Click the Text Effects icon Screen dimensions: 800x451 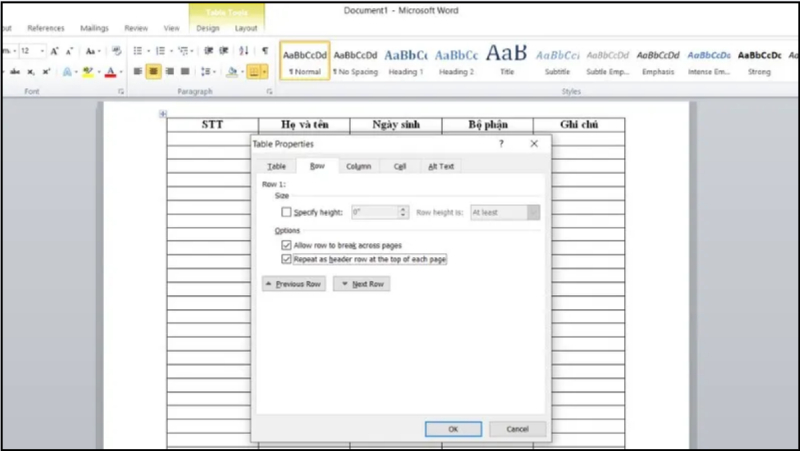[67, 72]
